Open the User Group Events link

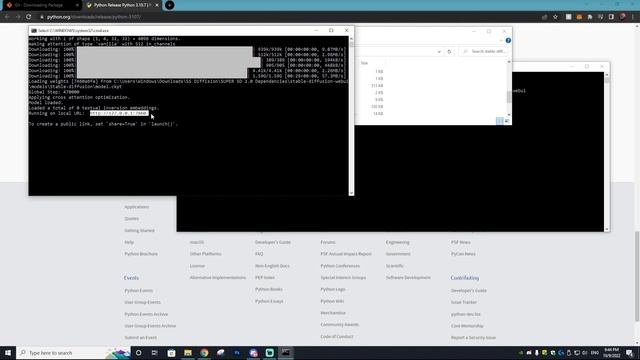(142, 302)
